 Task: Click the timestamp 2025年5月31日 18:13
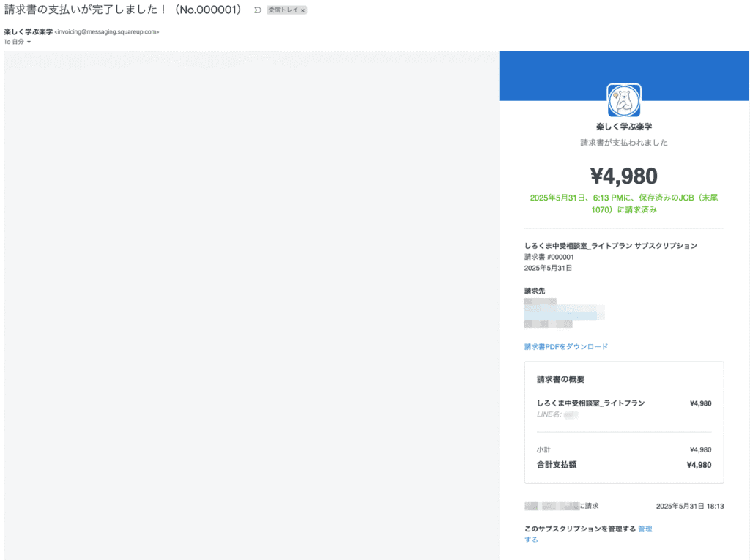point(690,506)
